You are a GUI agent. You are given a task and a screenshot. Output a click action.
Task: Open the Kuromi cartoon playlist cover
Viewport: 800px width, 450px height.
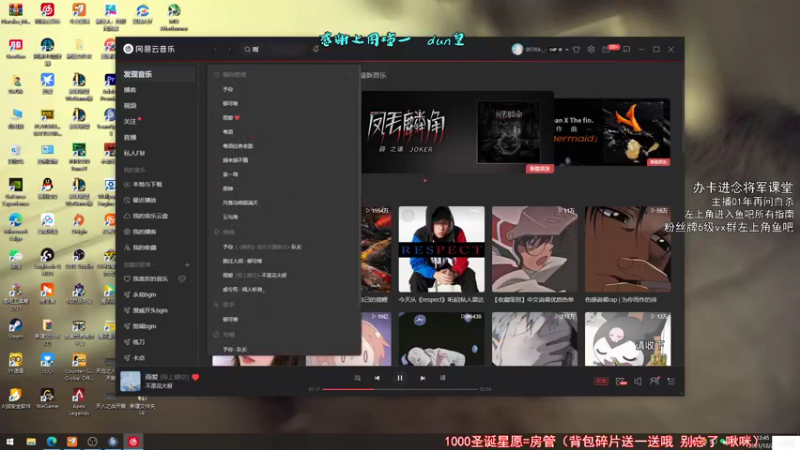click(x=628, y=339)
